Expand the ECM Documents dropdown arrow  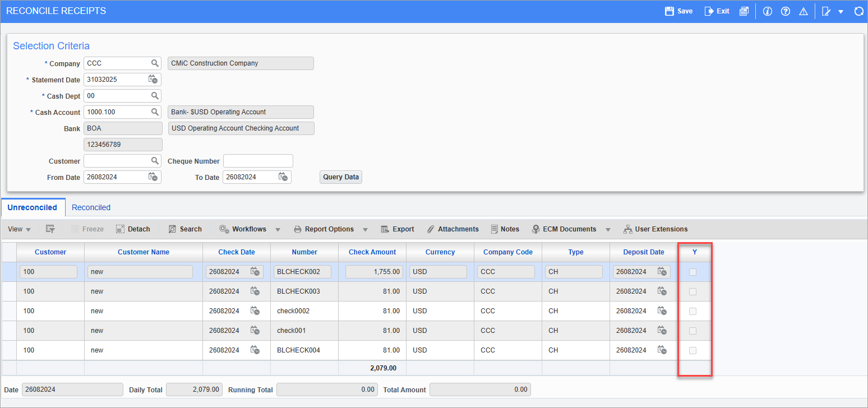coord(608,229)
